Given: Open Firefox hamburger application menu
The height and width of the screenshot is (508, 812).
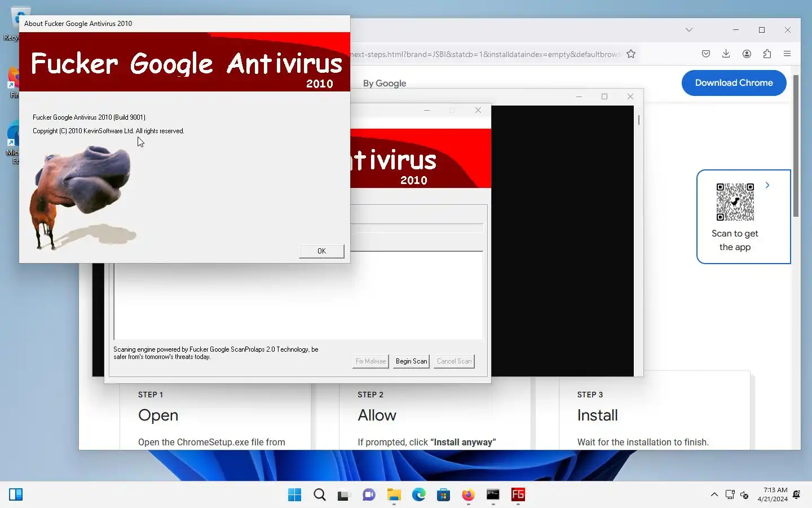Looking at the screenshot, I should coord(787,54).
